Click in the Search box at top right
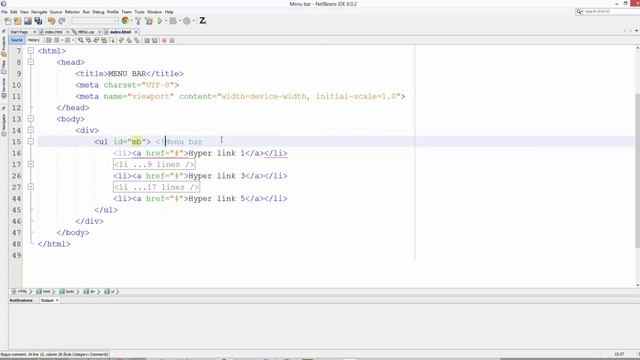Screen dimensions: 640x360 pyautogui.click(x=608, y=12)
